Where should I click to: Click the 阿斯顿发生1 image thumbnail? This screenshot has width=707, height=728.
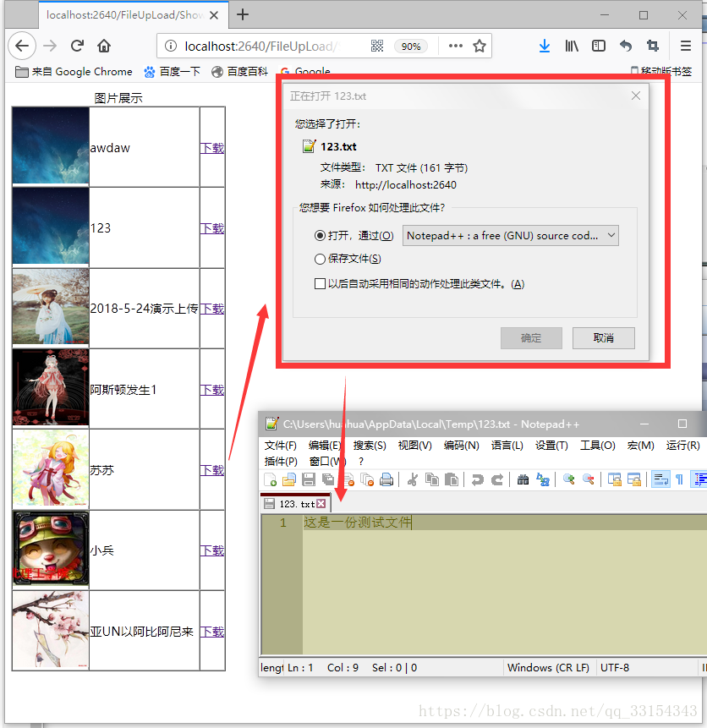pos(51,388)
